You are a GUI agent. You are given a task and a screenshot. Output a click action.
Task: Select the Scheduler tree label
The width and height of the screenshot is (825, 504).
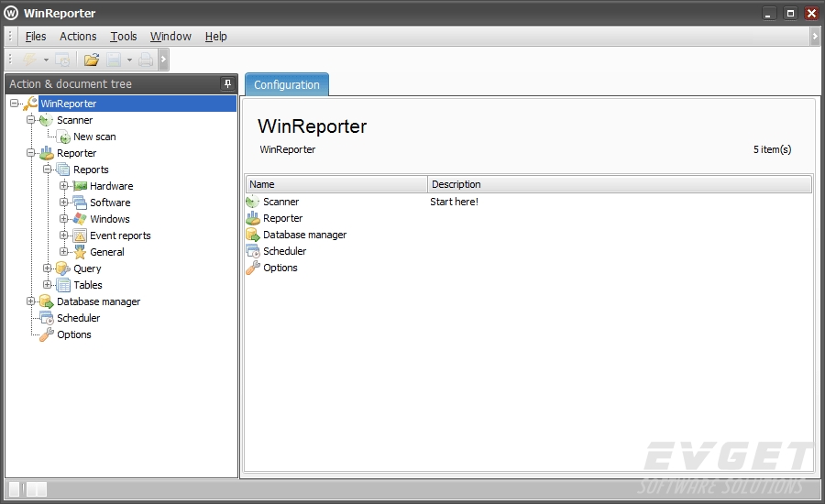[x=79, y=318]
